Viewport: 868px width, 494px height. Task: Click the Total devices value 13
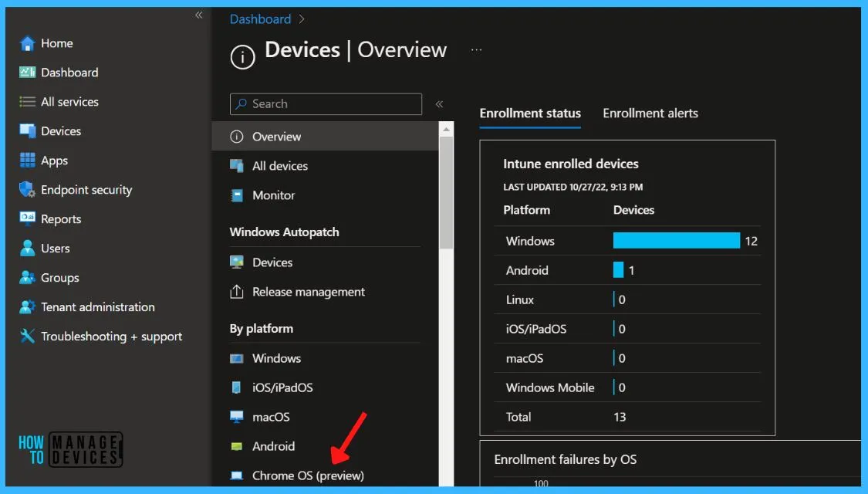[x=620, y=417]
